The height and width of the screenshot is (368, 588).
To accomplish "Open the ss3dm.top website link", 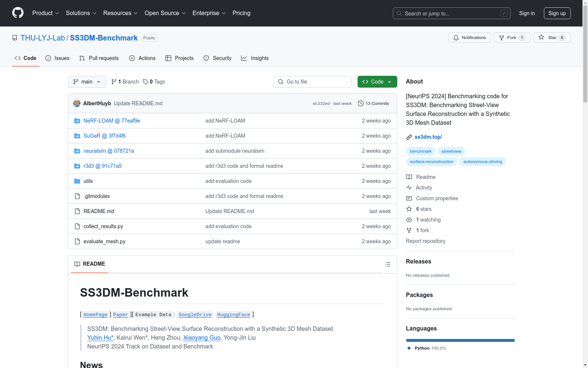I will pyautogui.click(x=428, y=137).
